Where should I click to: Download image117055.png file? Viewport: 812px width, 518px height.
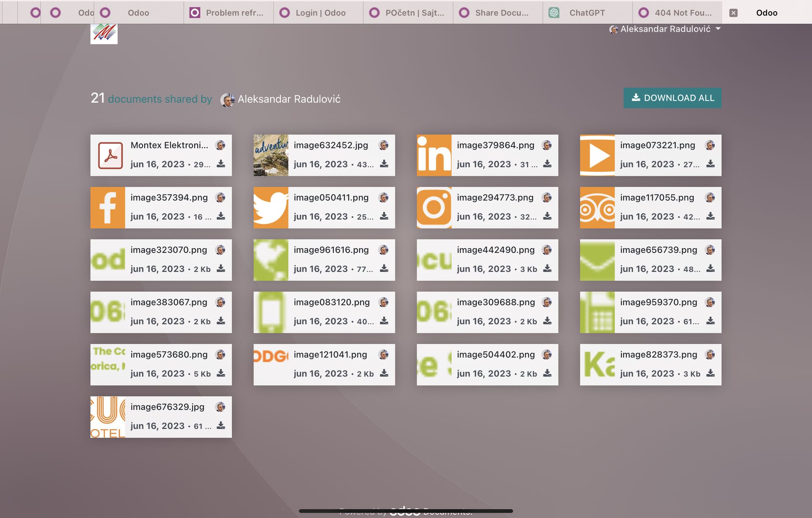(x=710, y=216)
